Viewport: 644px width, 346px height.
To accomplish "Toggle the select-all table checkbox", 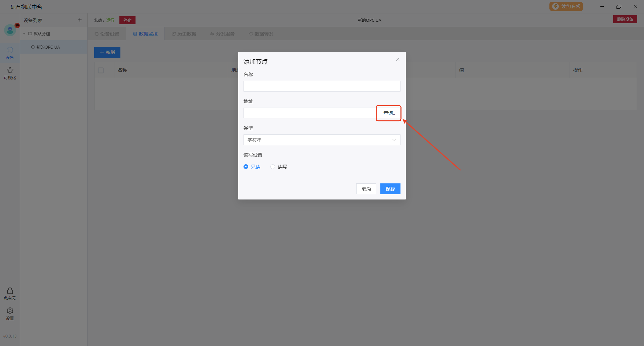I will pyautogui.click(x=101, y=70).
